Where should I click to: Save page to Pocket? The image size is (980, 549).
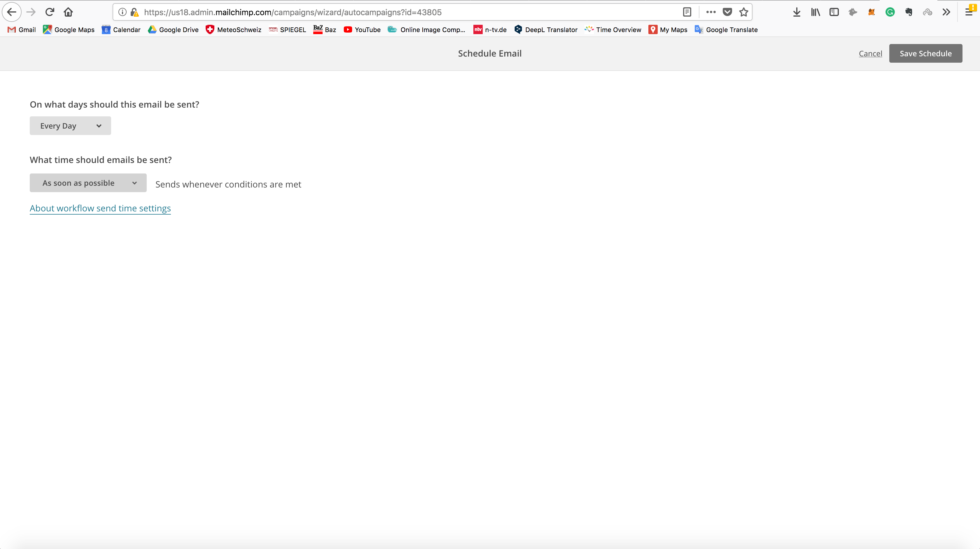click(x=727, y=12)
